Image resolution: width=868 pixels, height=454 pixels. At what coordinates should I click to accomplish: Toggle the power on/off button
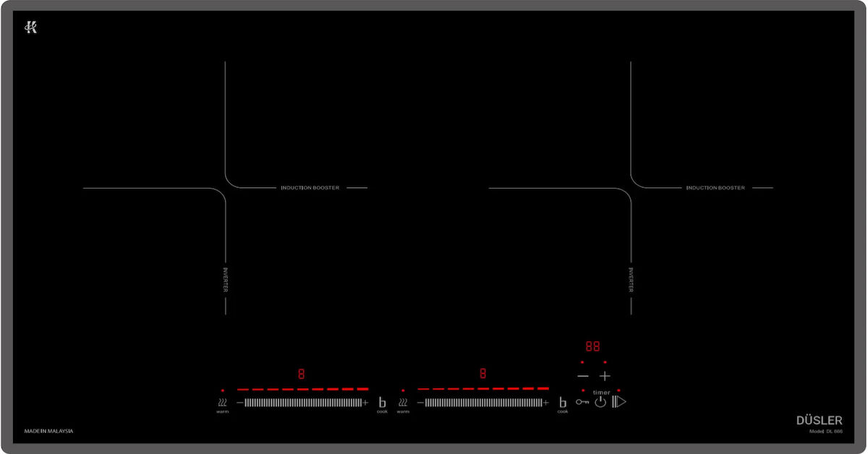(600, 402)
